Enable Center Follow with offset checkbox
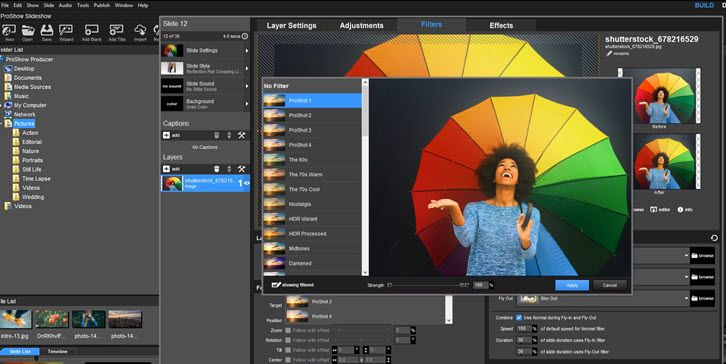This screenshot has height=364, width=726. (288, 360)
